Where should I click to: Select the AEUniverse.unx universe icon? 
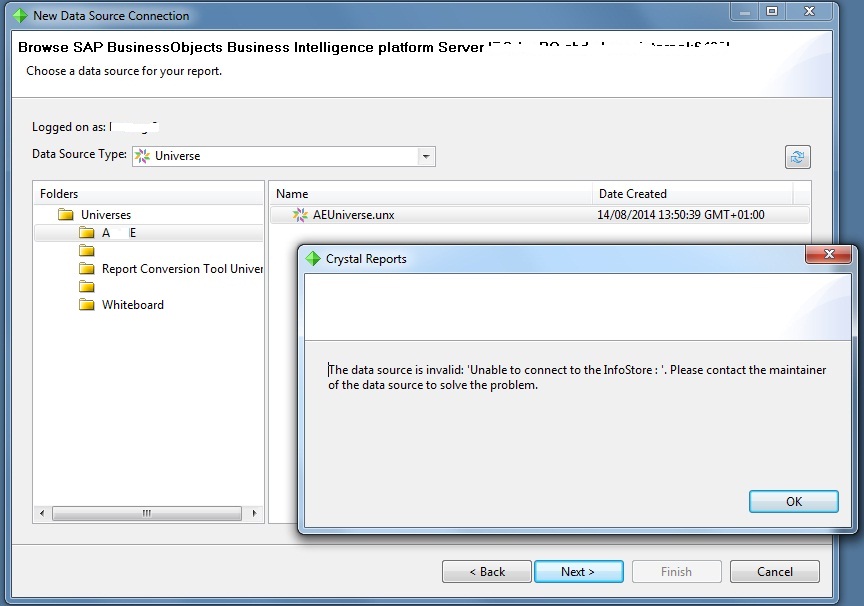click(x=300, y=215)
